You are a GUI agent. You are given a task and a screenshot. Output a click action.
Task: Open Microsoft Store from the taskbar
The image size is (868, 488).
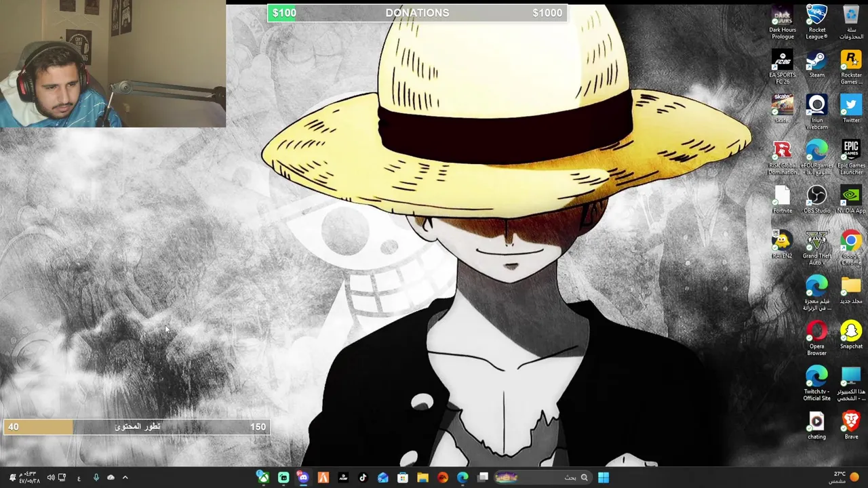(403, 478)
